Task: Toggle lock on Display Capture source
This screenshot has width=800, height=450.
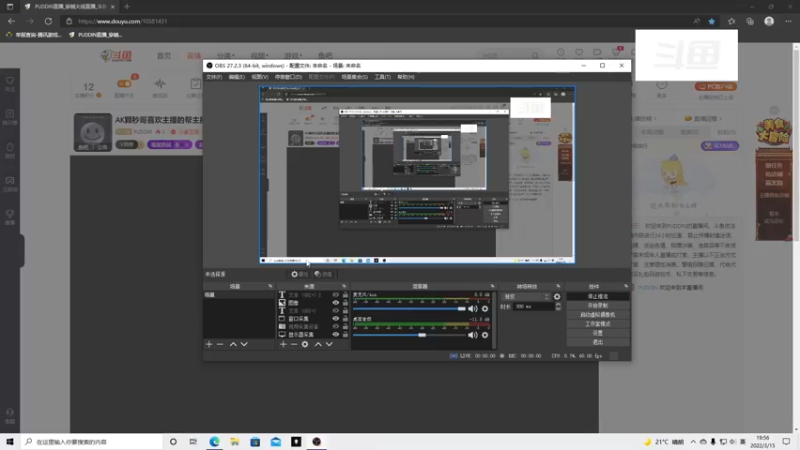Action: click(345, 335)
